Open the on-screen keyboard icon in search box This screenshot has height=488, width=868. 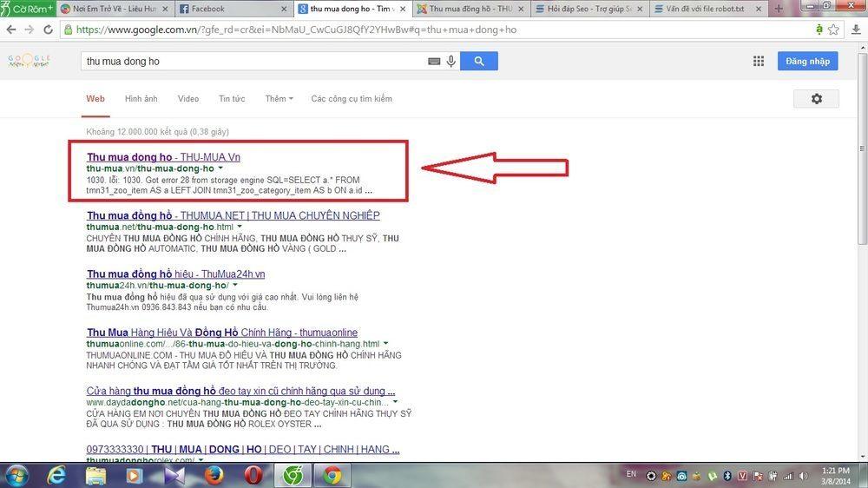tap(434, 62)
